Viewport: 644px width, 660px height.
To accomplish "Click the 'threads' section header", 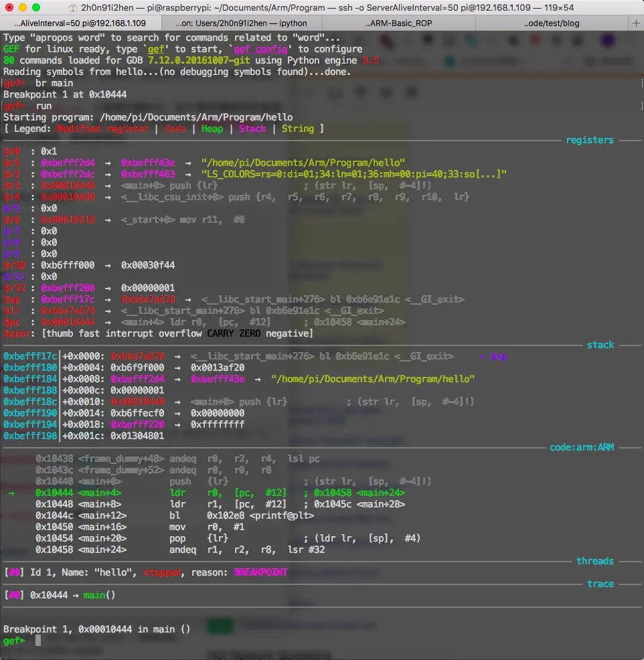I will click(x=594, y=561).
